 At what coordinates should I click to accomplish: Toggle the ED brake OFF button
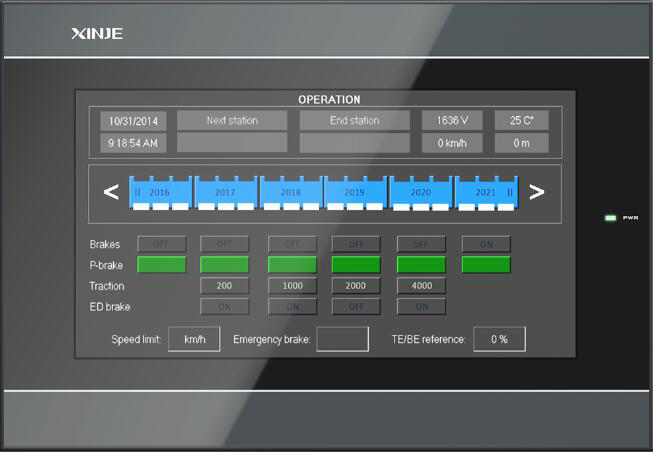pos(356,307)
